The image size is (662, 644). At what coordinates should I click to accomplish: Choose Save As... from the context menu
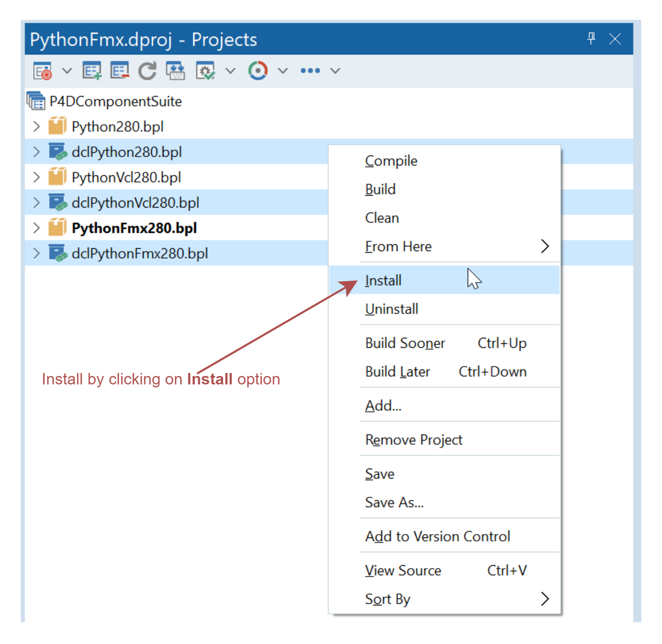(x=444, y=502)
